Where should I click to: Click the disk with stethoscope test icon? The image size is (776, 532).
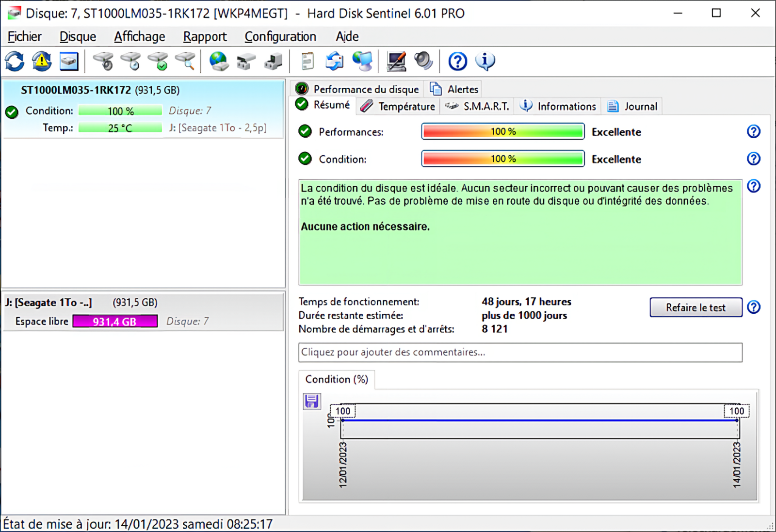click(103, 61)
